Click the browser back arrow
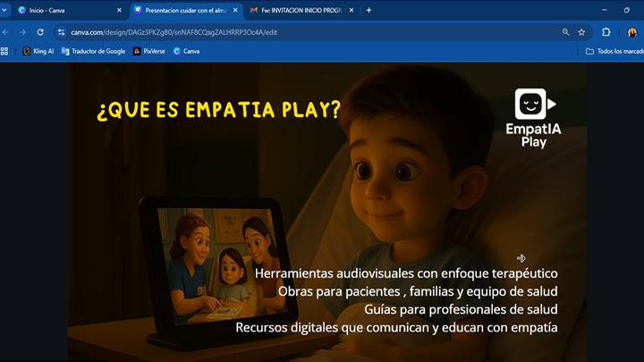Viewport: 644px width, 362px height. 6,32
